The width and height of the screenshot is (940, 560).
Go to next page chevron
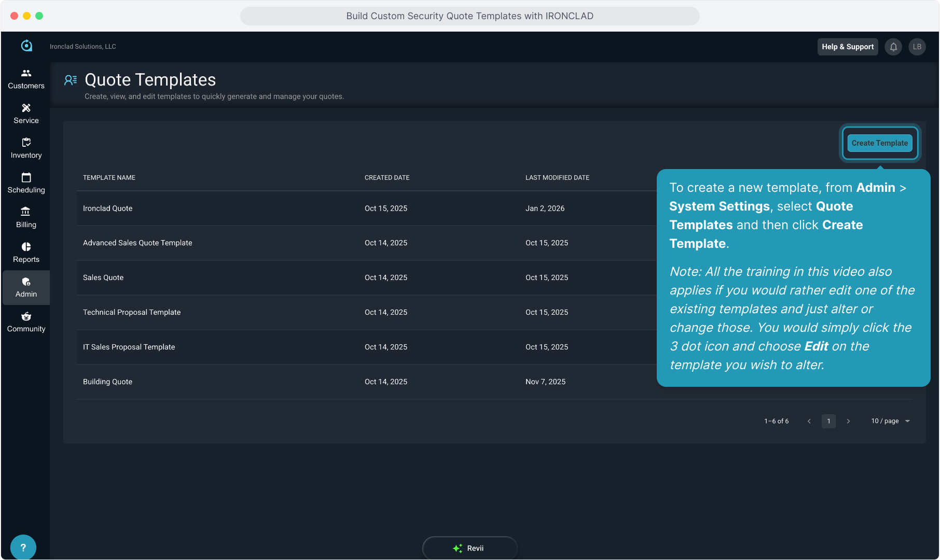[848, 421]
